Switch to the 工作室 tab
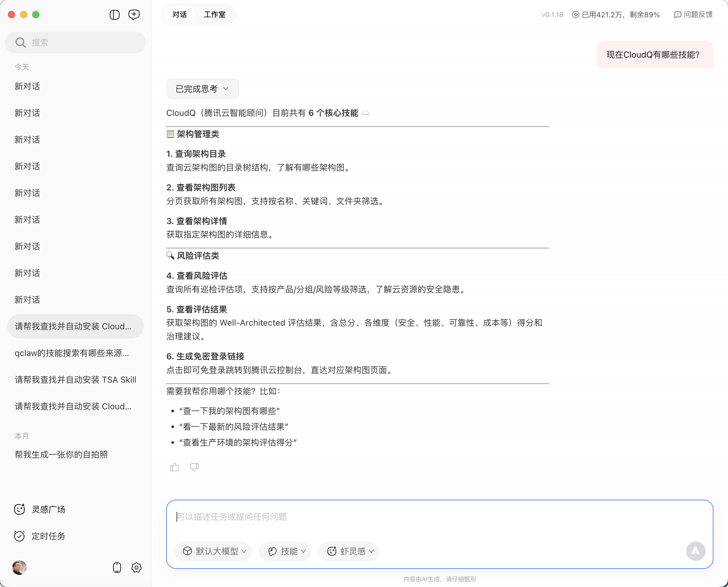The width and height of the screenshot is (728, 587). pyautogui.click(x=214, y=15)
